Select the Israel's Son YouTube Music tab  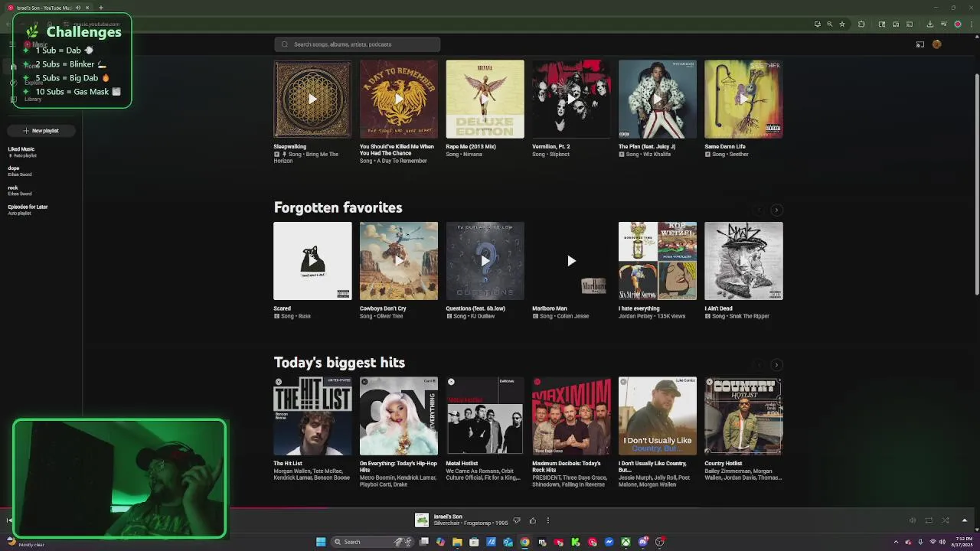tap(47, 8)
